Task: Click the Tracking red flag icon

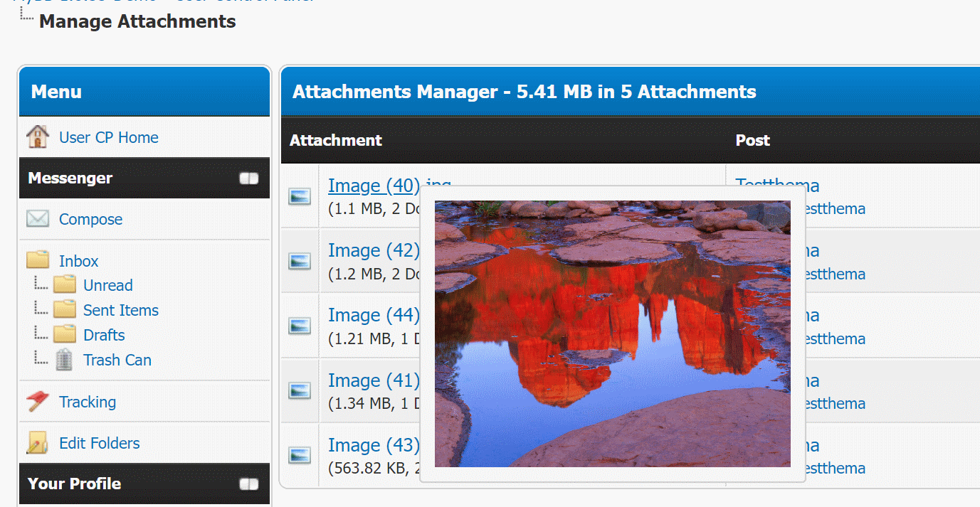Action: point(37,402)
